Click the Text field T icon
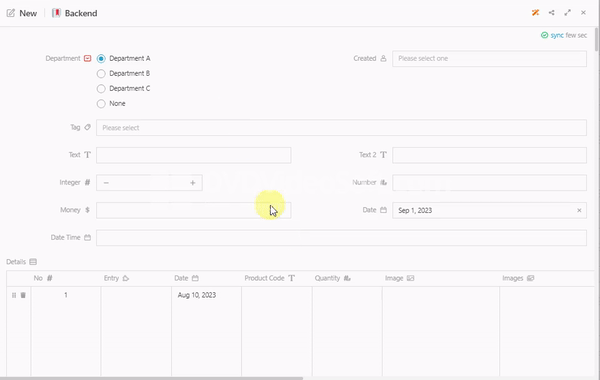This screenshot has width=600, height=380. [x=88, y=155]
